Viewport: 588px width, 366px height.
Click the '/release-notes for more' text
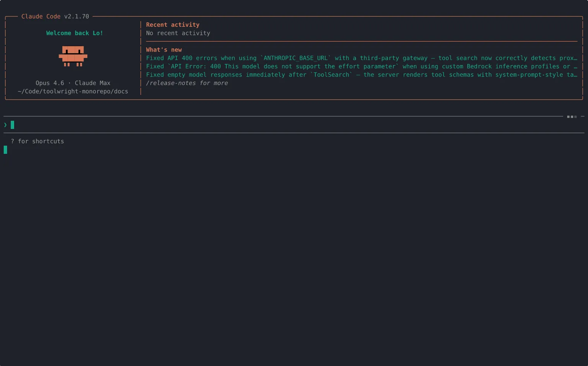coord(187,83)
